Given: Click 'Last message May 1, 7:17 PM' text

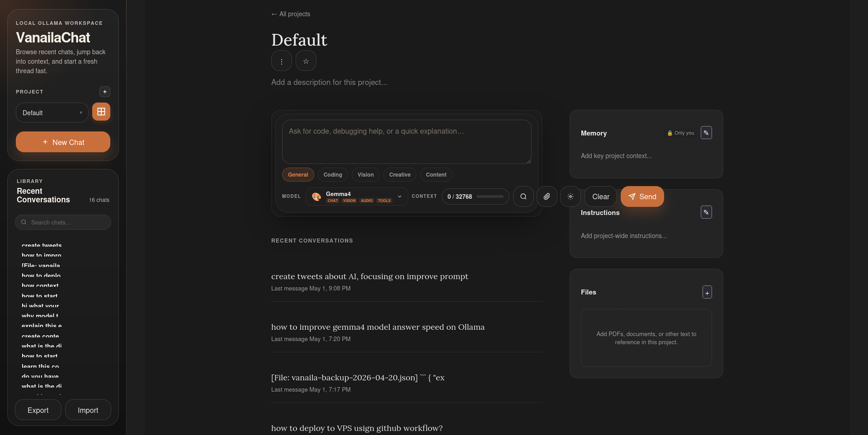Looking at the screenshot, I should click(x=311, y=389).
